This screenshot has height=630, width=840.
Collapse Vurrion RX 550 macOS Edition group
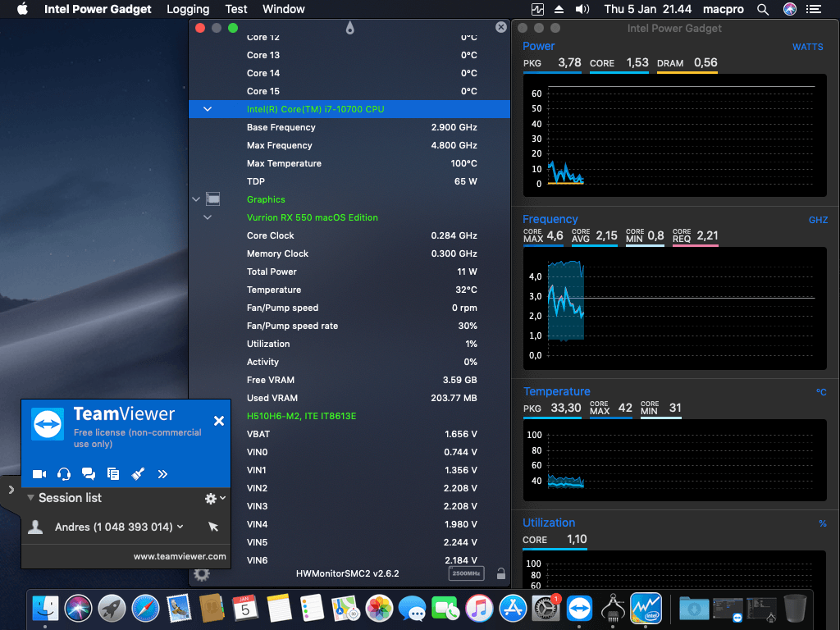coord(208,217)
